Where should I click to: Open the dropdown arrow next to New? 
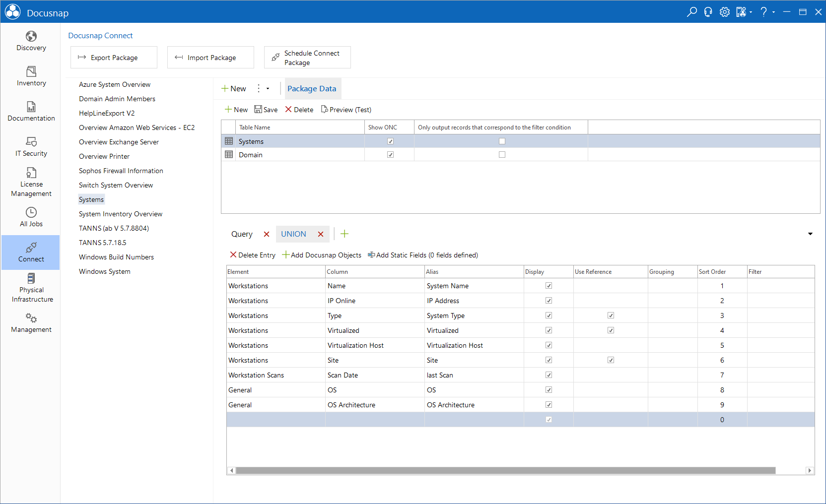(x=268, y=88)
